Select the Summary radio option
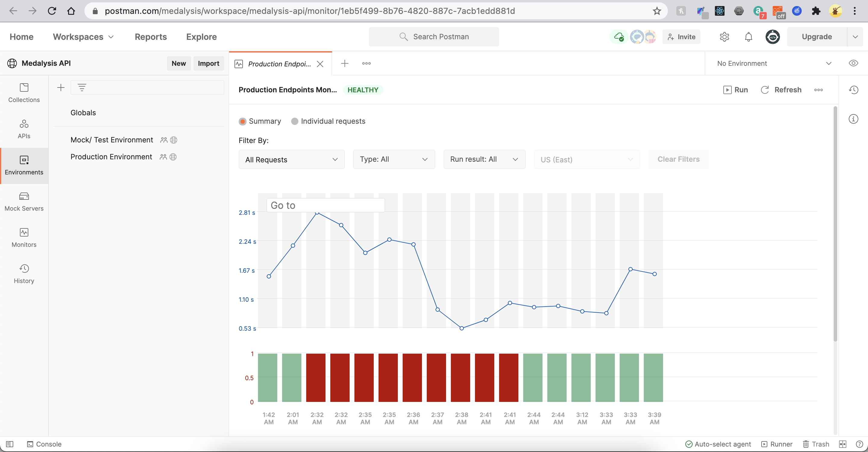The width and height of the screenshot is (868, 452). [243, 121]
